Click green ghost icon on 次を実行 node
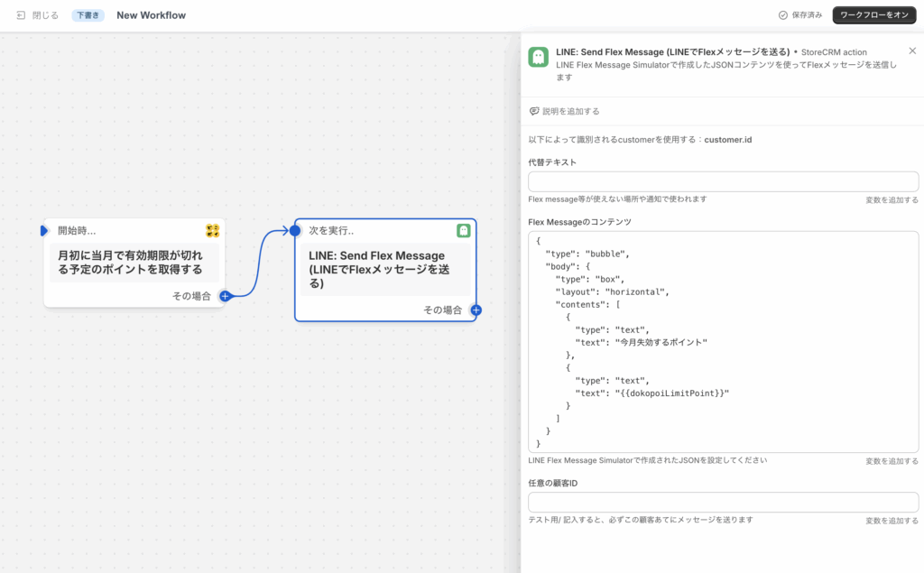Image resolution: width=924 pixels, height=573 pixels. 463,231
